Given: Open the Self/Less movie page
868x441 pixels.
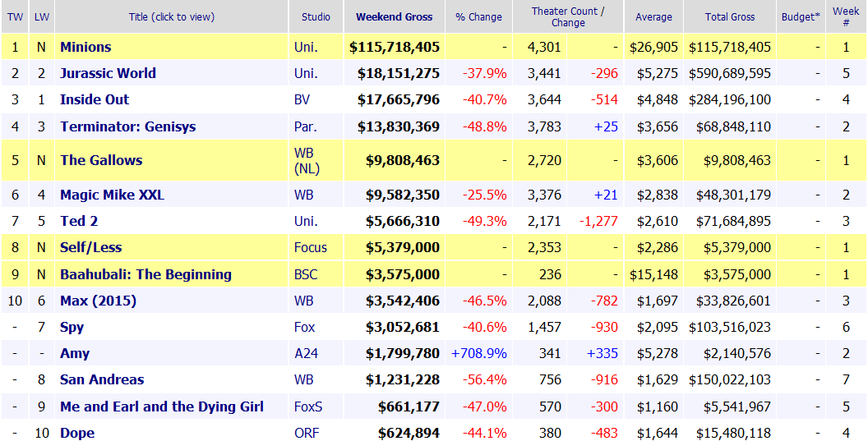Looking at the screenshot, I should pyautogui.click(x=90, y=247).
